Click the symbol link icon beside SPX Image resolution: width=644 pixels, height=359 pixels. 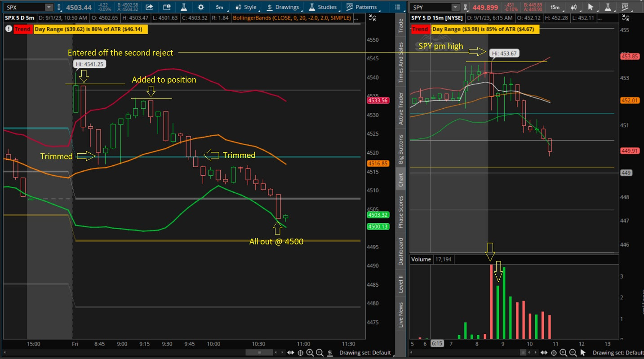click(x=58, y=7)
